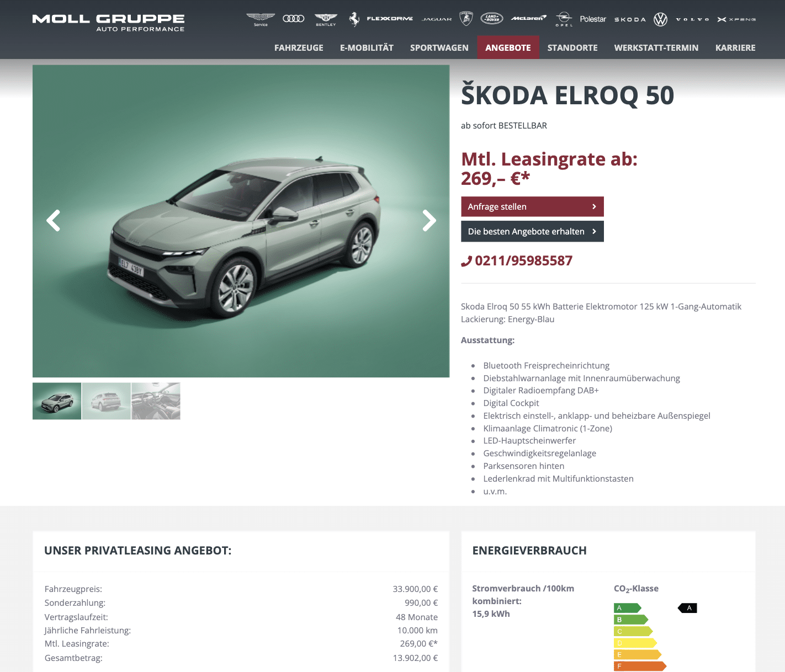Open the Polestar brand logo

click(593, 19)
